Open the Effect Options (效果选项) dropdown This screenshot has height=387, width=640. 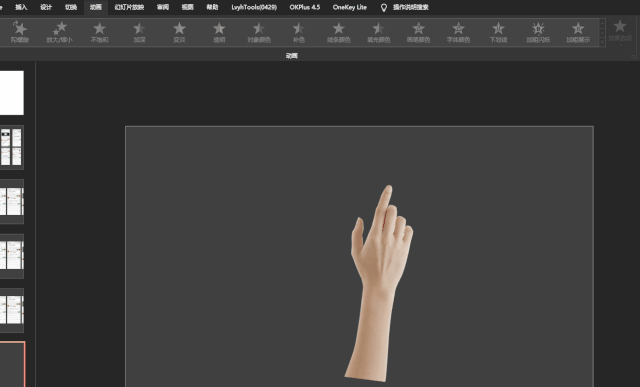pyautogui.click(x=620, y=32)
